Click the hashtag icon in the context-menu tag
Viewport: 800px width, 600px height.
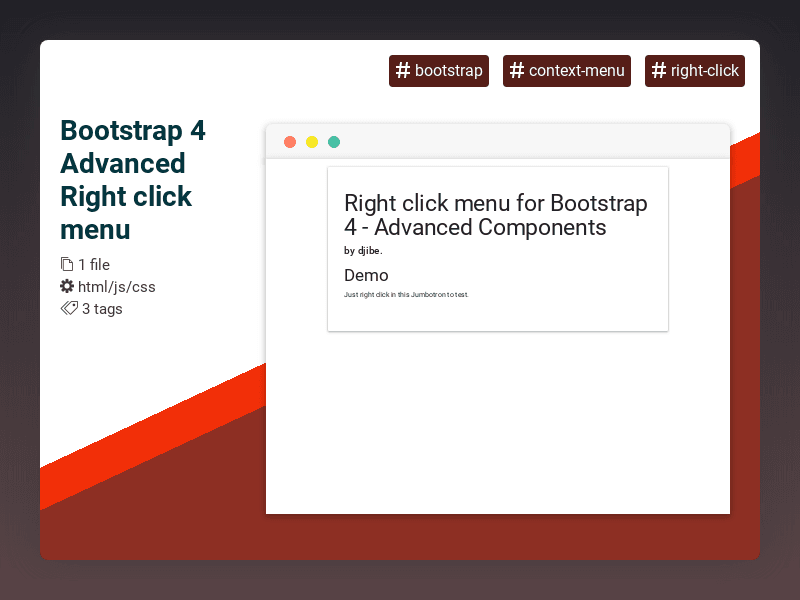click(517, 71)
